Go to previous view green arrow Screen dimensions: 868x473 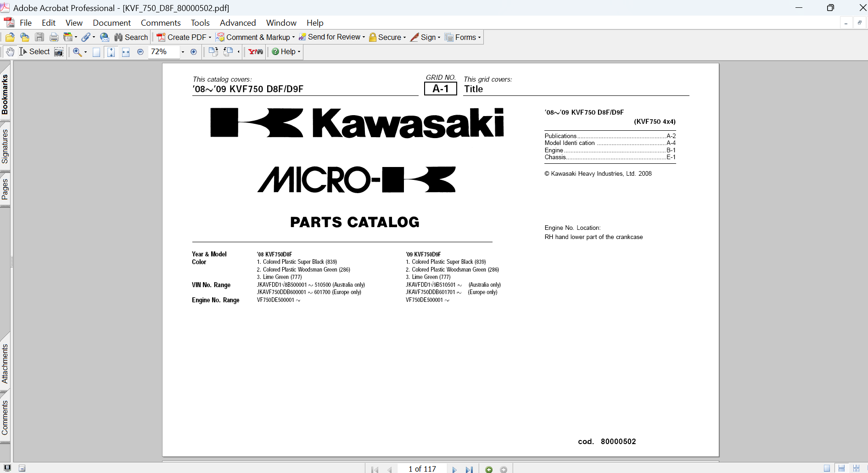point(489,469)
